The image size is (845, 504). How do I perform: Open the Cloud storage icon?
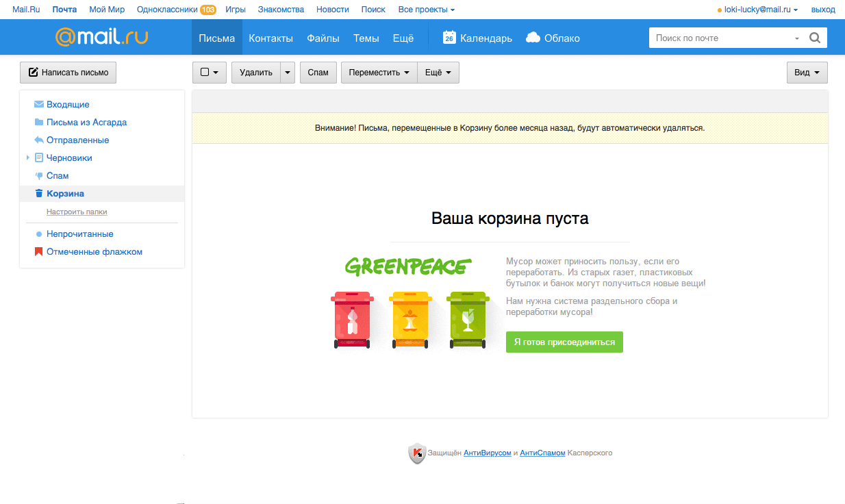pyautogui.click(x=533, y=38)
